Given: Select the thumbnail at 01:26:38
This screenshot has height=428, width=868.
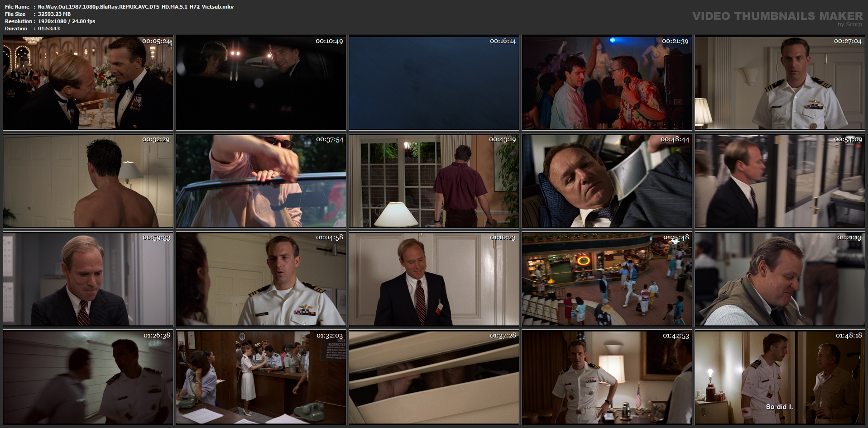Looking at the screenshot, I should [88, 377].
